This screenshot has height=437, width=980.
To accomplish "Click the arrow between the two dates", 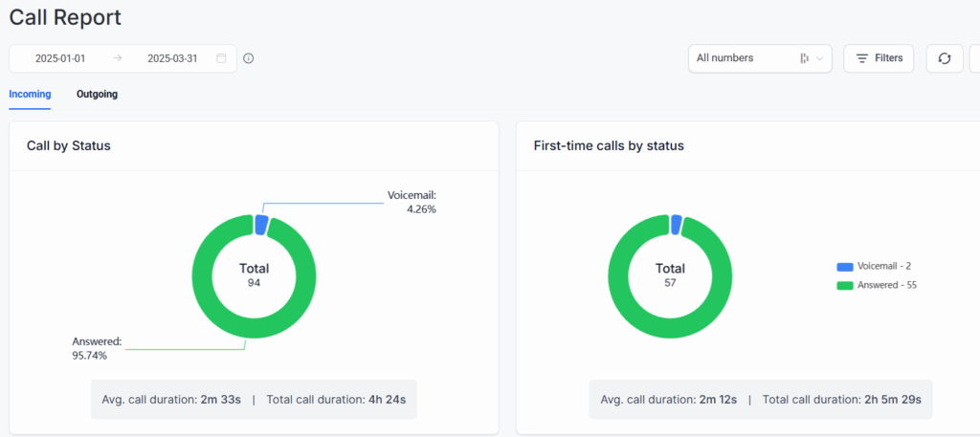I will [x=118, y=58].
